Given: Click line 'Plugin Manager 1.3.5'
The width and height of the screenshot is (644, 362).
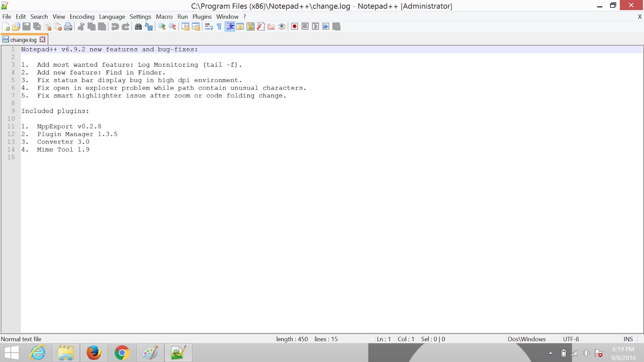Looking at the screenshot, I should click(77, 134).
